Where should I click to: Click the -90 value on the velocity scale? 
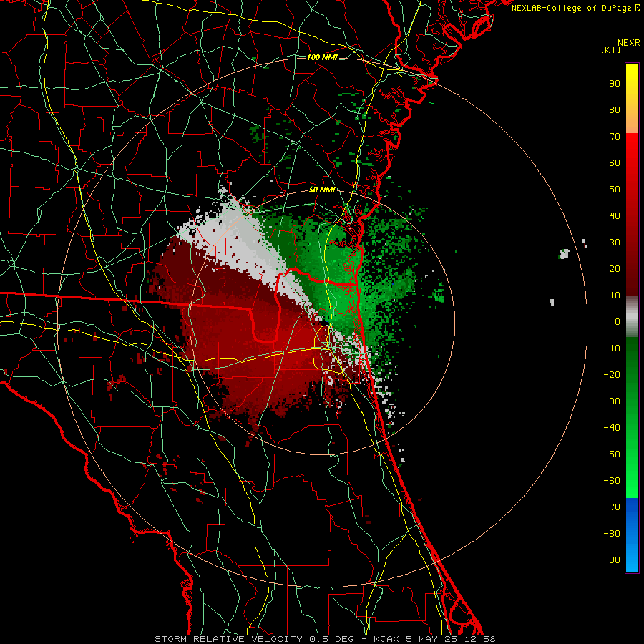pos(612,560)
